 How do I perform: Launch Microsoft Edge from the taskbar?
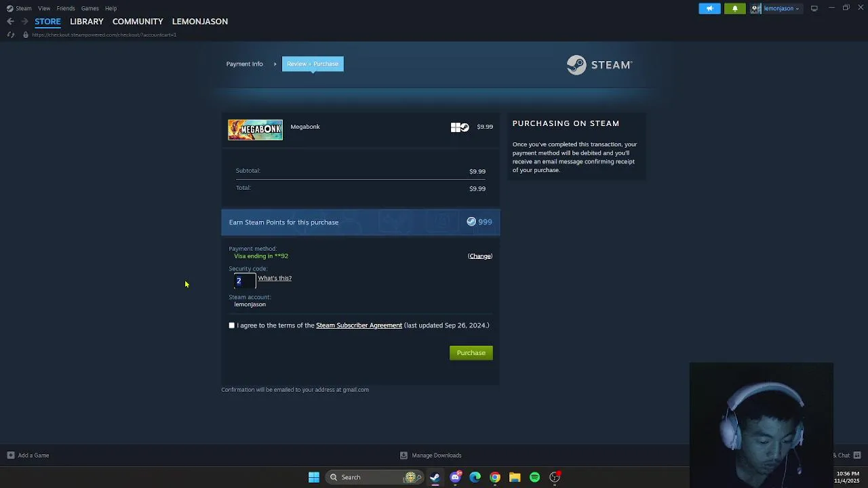(x=475, y=477)
